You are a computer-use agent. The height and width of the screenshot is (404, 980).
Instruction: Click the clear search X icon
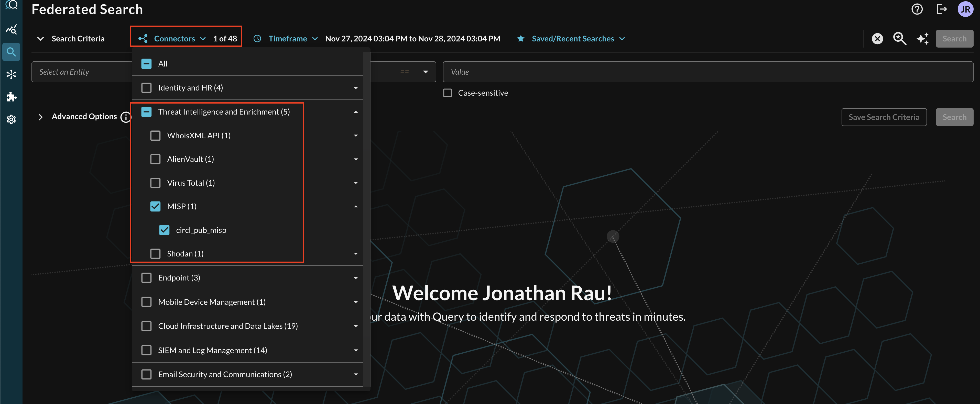pyautogui.click(x=877, y=39)
